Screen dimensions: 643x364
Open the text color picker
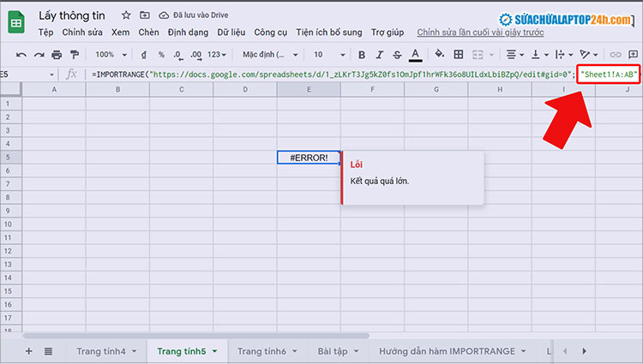[416, 55]
